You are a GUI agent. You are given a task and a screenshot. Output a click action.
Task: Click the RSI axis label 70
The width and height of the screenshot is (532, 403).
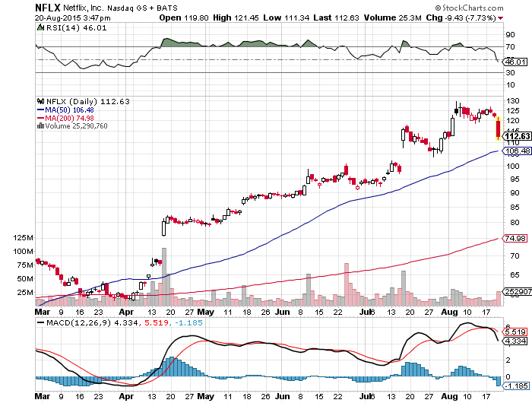[510, 47]
